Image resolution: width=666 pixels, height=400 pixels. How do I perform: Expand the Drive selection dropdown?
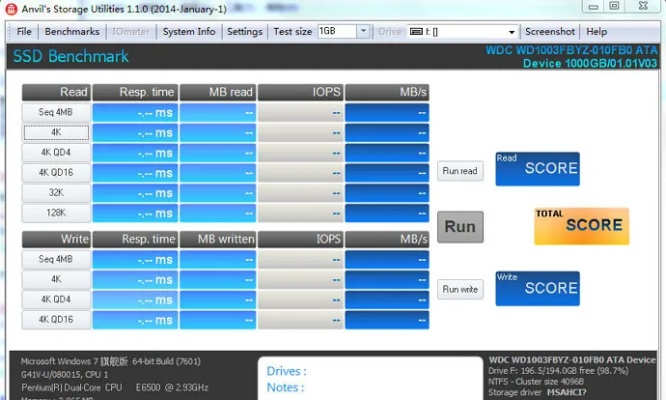tap(511, 32)
